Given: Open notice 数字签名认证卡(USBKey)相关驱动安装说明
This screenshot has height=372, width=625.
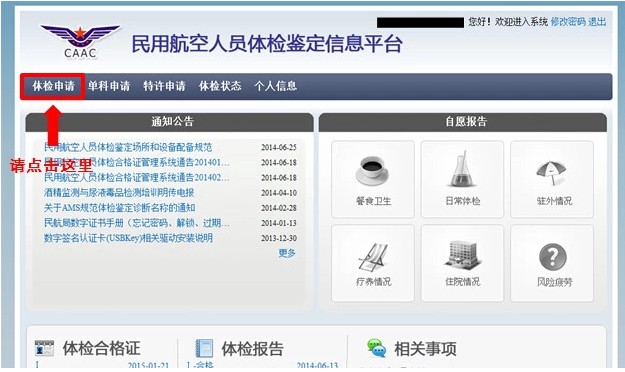Looking at the screenshot, I should click(128, 238).
